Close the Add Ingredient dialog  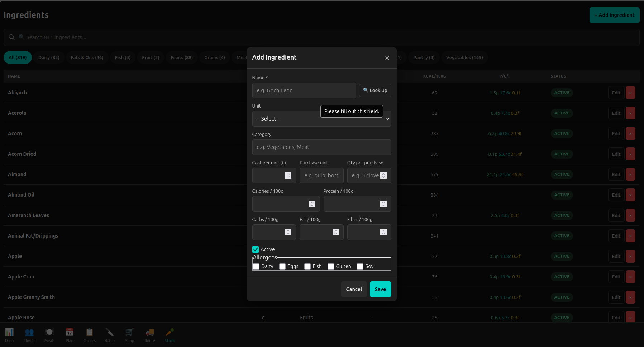387,58
